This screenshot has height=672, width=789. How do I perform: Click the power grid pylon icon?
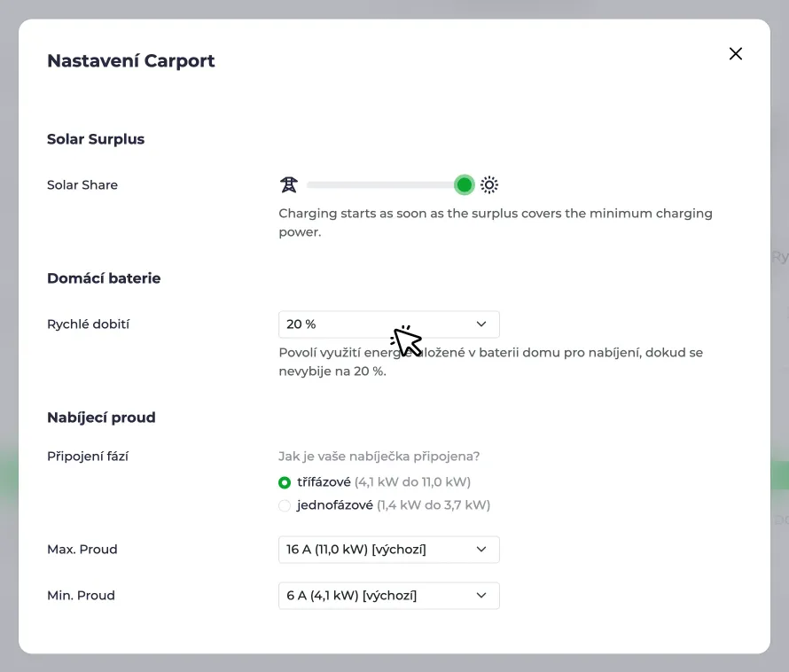pyautogui.click(x=289, y=184)
